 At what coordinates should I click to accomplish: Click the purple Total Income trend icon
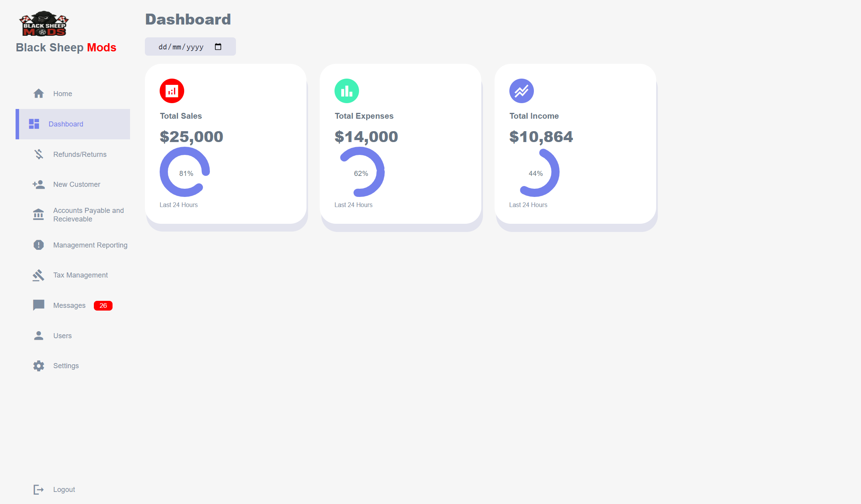point(521,91)
